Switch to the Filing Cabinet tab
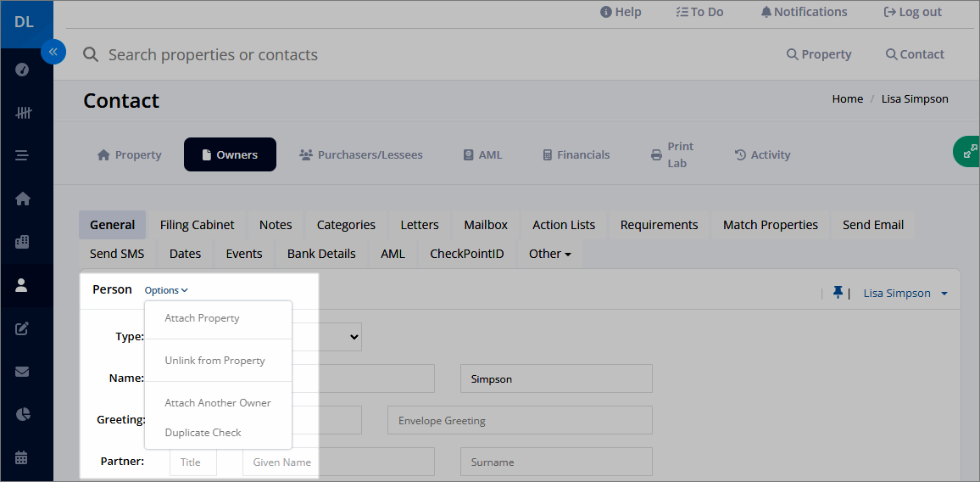Viewport: 980px width, 482px height. pos(197,225)
